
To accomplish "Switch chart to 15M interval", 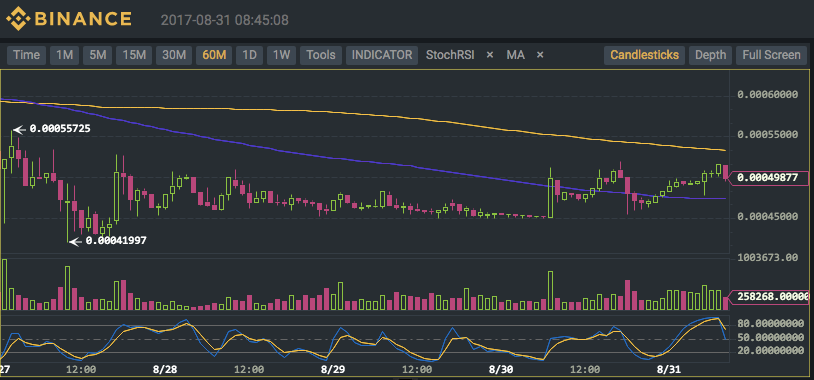I will point(134,55).
